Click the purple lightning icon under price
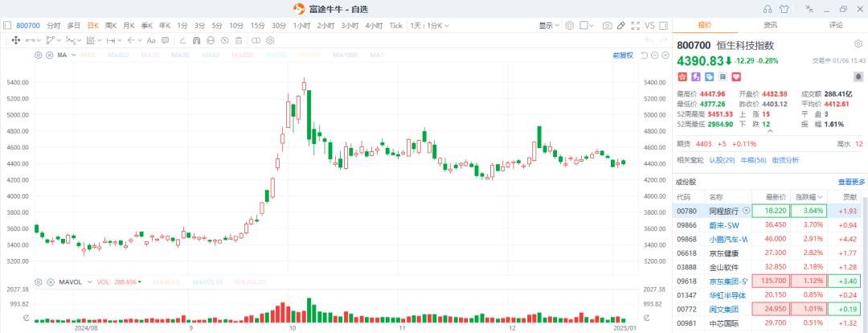This screenshot has height=333, width=868. point(695,76)
